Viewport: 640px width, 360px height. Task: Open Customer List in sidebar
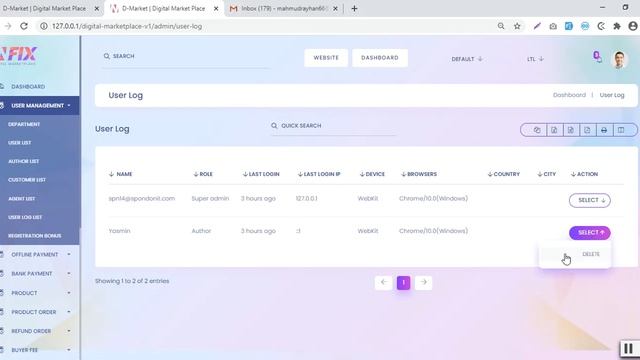pos(27,180)
